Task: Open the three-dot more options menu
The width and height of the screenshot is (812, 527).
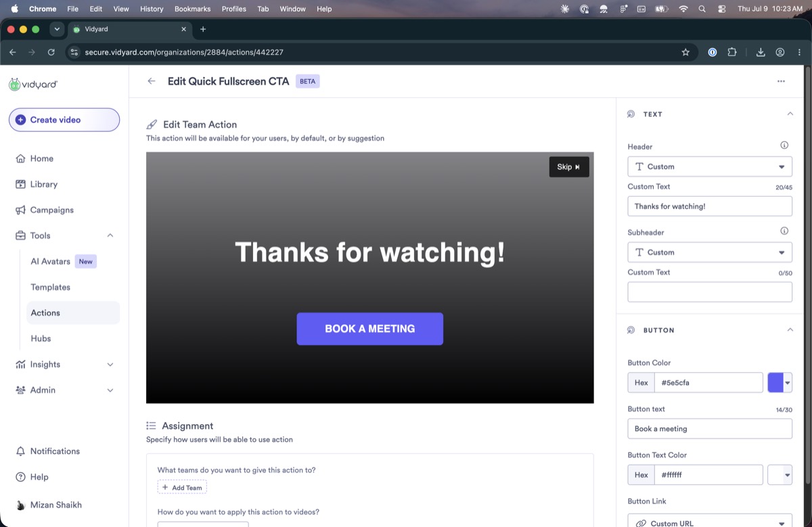Action: 781,81
